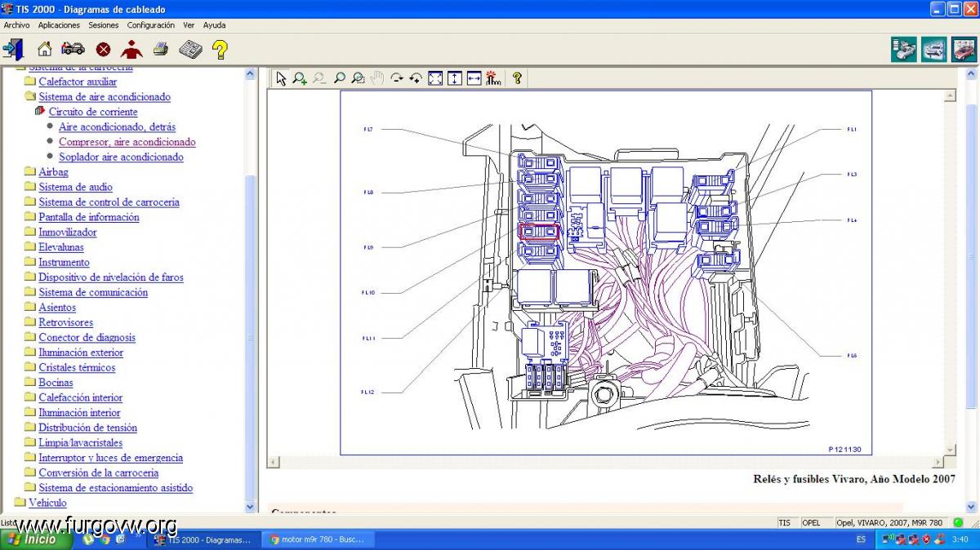
Task: Open the Calefactor auxiliar folder link
Action: tap(78, 82)
